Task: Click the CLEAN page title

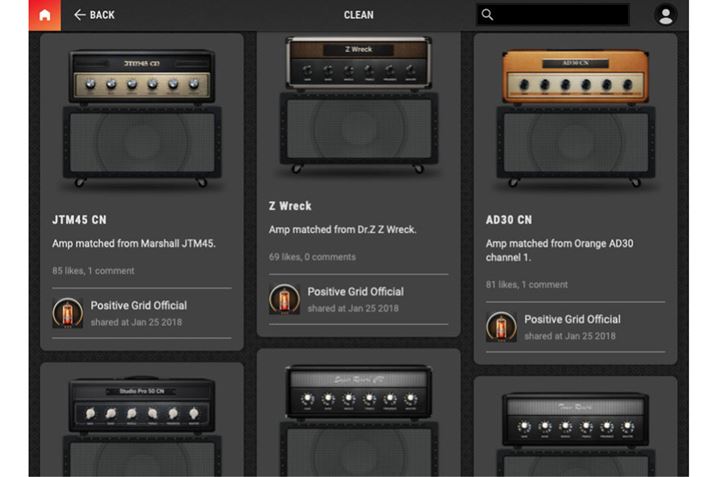Action: pos(358,15)
